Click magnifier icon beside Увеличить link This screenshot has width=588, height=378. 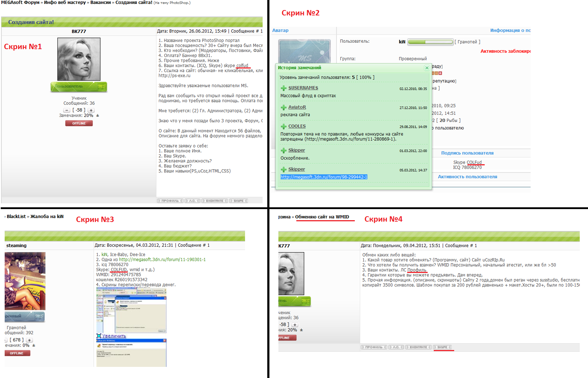(99, 336)
